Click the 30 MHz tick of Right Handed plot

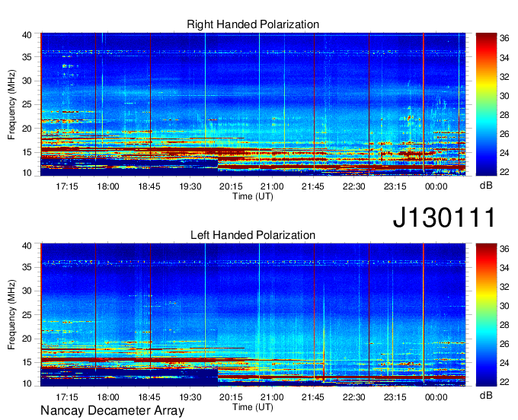tap(27, 81)
